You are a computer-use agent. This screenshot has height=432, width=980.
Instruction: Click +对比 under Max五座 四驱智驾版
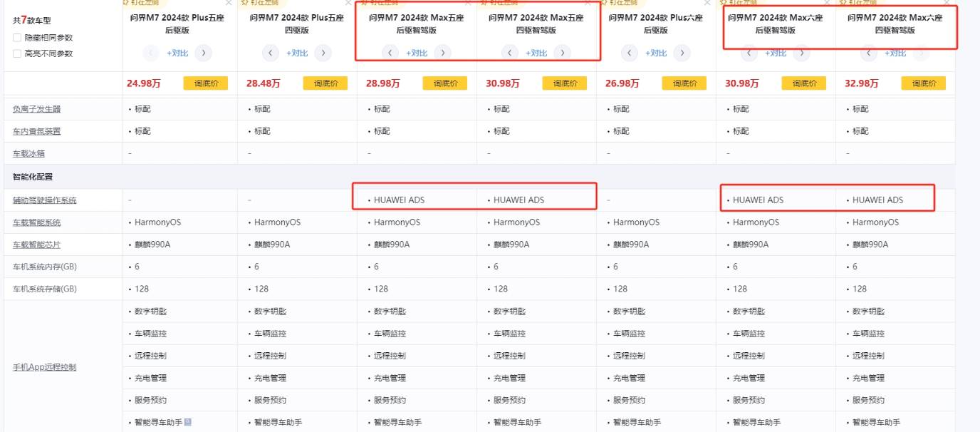[x=536, y=53]
